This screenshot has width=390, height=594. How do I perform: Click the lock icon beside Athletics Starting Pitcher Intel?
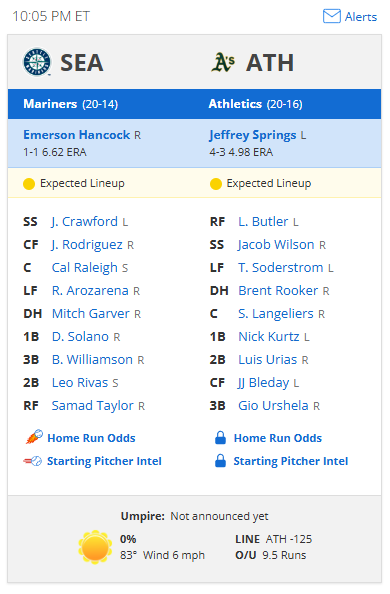coord(221,461)
